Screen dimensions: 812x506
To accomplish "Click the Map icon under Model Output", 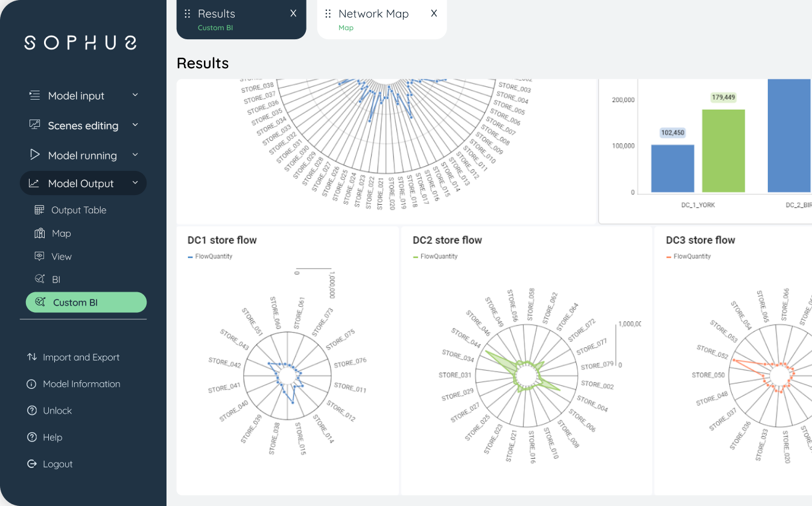I will tap(40, 233).
